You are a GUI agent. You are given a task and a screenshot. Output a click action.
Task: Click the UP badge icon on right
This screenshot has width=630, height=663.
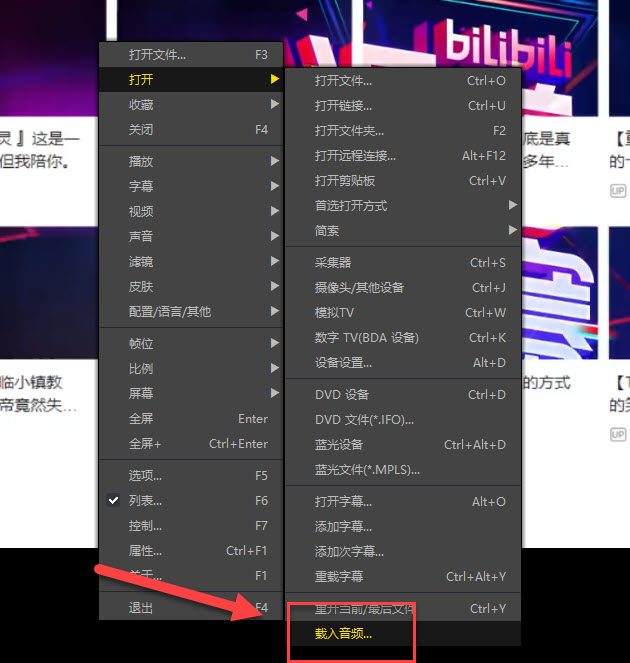[x=618, y=190]
